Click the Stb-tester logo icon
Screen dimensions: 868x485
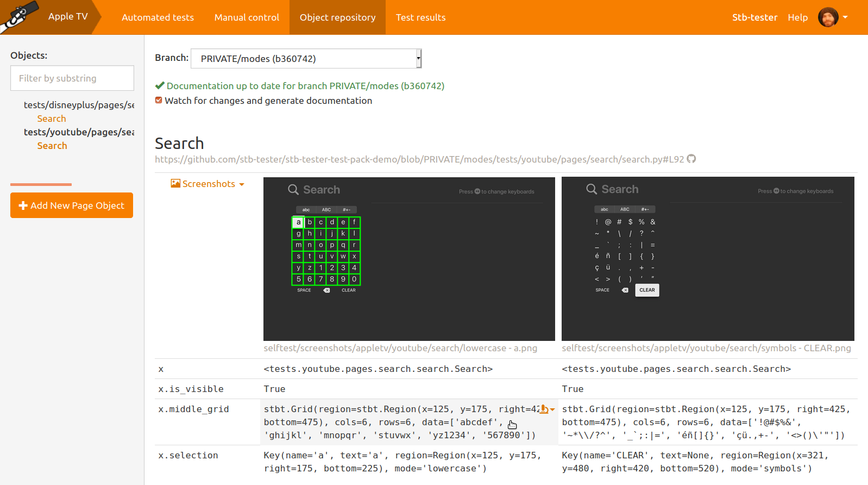[19, 16]
